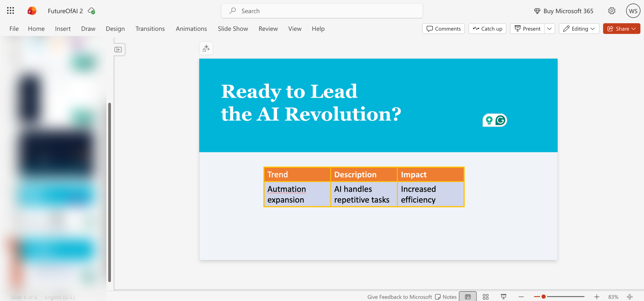Collapse the slide thumbnail pane
Screen dimensions: 644x301
coord(118,49)
